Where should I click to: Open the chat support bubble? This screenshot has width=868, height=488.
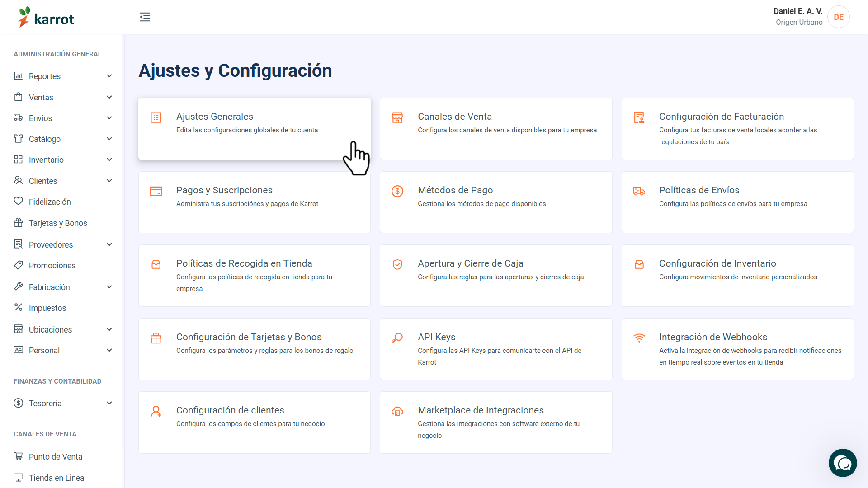[x=843, y=463]
